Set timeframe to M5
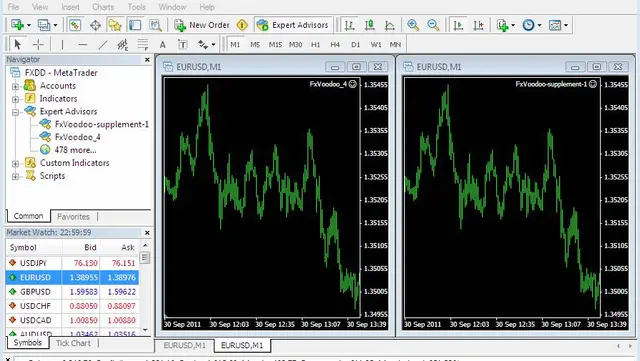Screen dimensions: 640x361 point(255,45)
